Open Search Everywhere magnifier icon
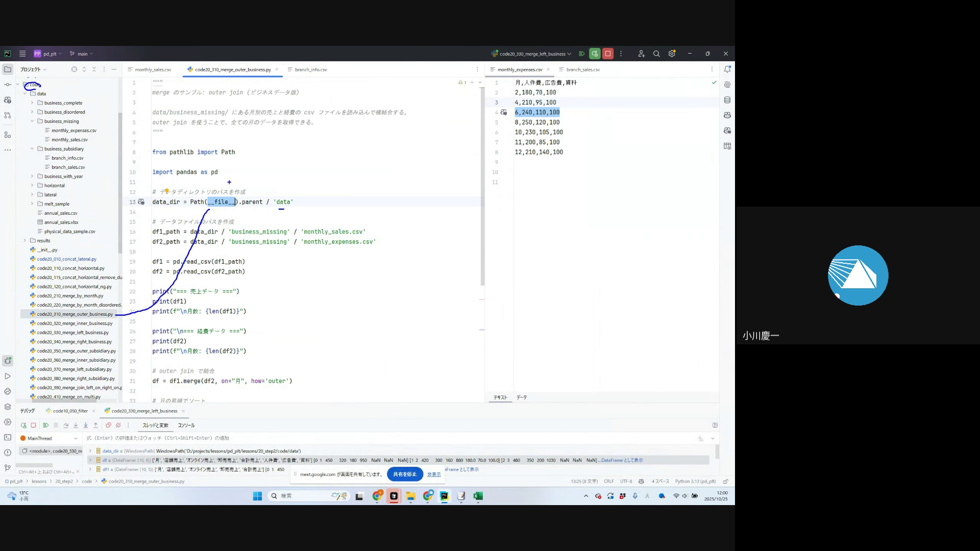 point(656,54)
